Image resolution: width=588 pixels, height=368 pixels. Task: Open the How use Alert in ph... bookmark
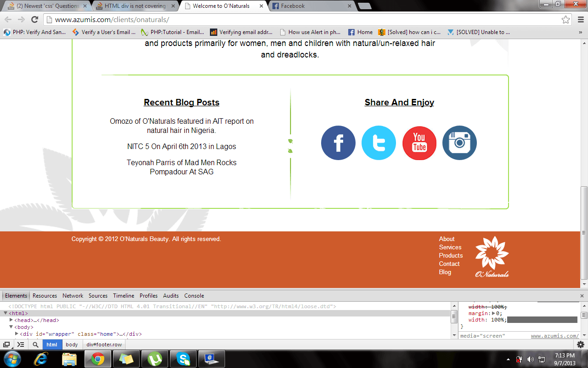coord(310,32)
